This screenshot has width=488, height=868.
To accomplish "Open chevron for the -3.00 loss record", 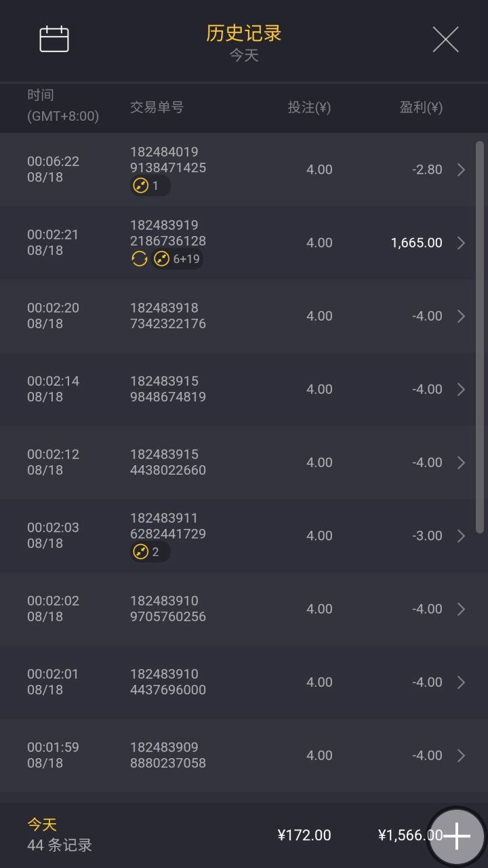I will 461,536.
